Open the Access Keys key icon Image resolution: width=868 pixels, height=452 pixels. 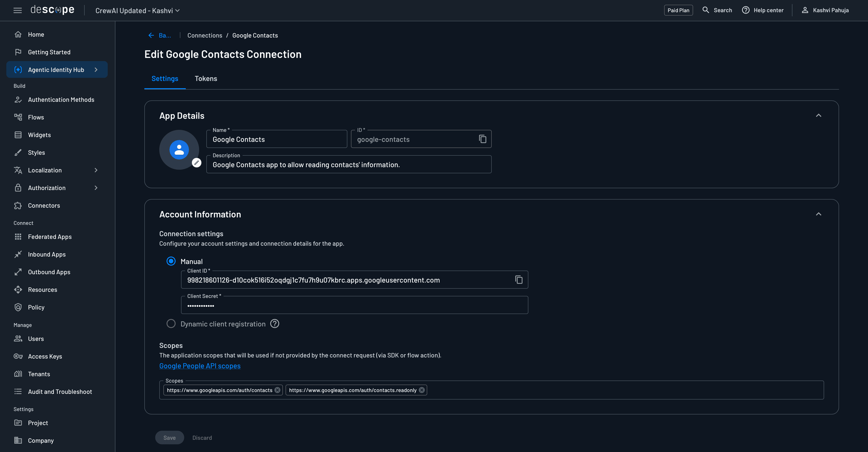[x=18, y=356]
